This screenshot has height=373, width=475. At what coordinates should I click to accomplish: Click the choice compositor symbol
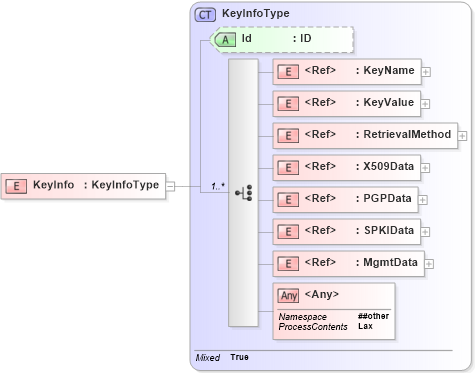(244, 193)
